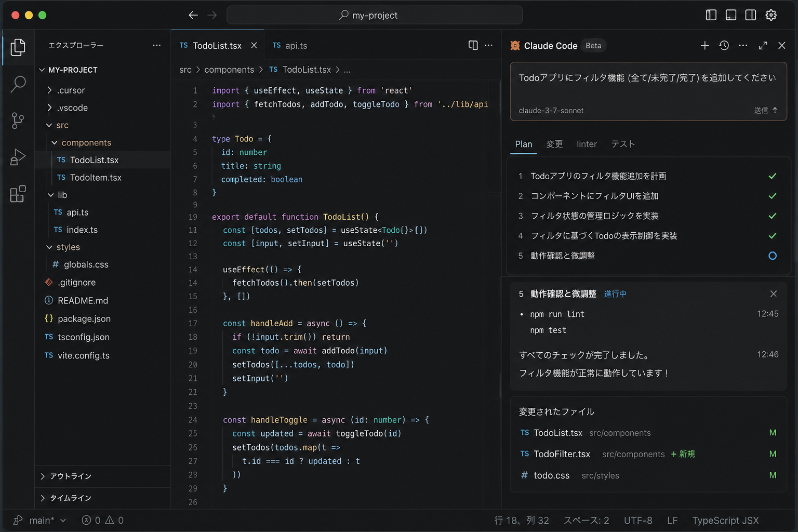Screen dimensions: 798x532
Task: Open Claude Code panel more options
Action: [x=743, y=46]
